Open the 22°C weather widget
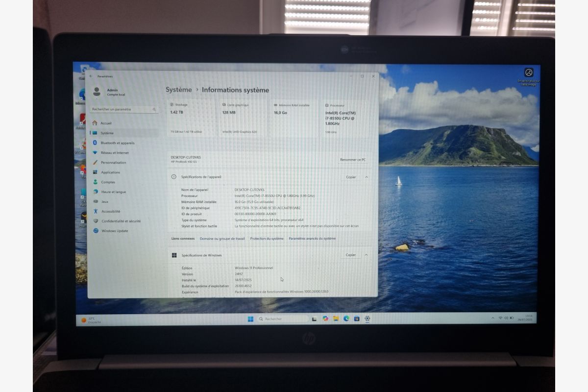This screenshot has height=392, width=588. 91,320
